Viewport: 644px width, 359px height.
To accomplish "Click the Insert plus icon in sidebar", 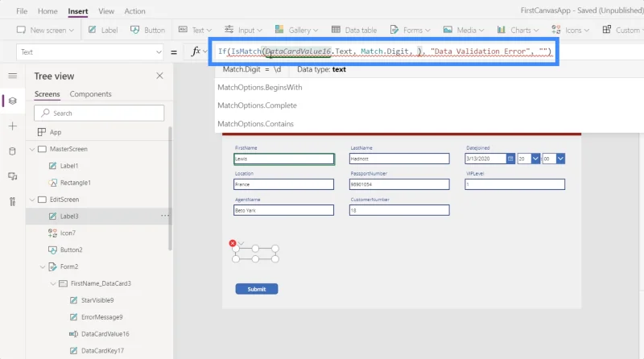I will [x=13, y=126].
